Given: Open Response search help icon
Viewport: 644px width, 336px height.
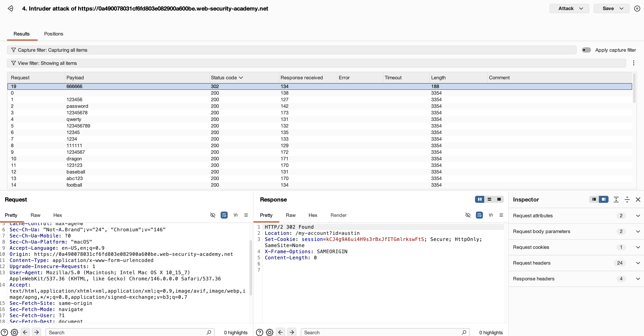Looking at the screenshot, I should tap(259, 332).
